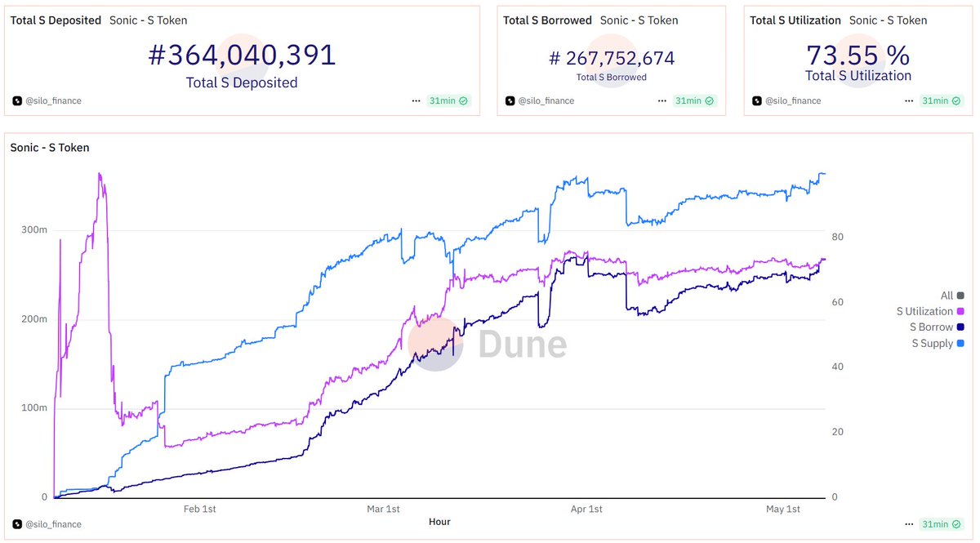Open @silo_finance link in Total S Deposited panel

point(52,101)
